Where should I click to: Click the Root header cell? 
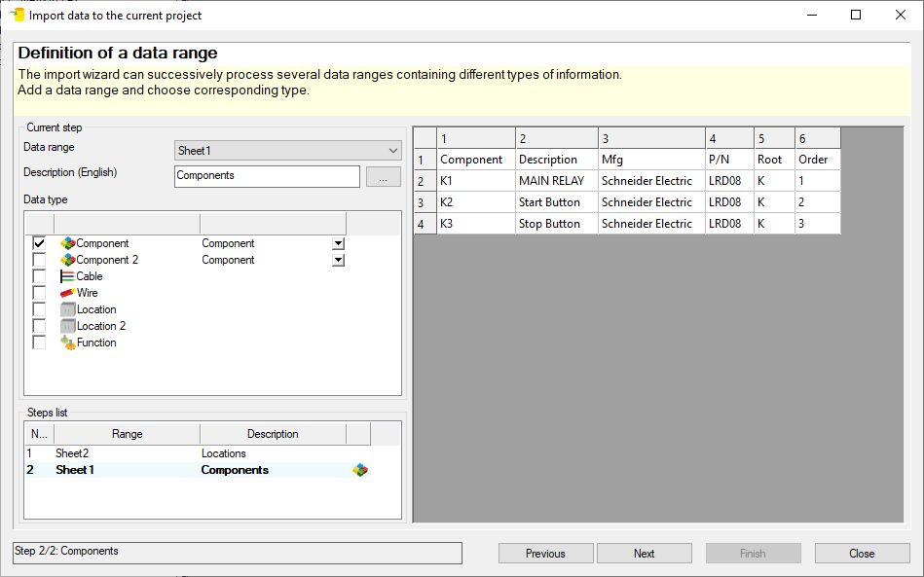pyautogui.click(x=774, y=160)
